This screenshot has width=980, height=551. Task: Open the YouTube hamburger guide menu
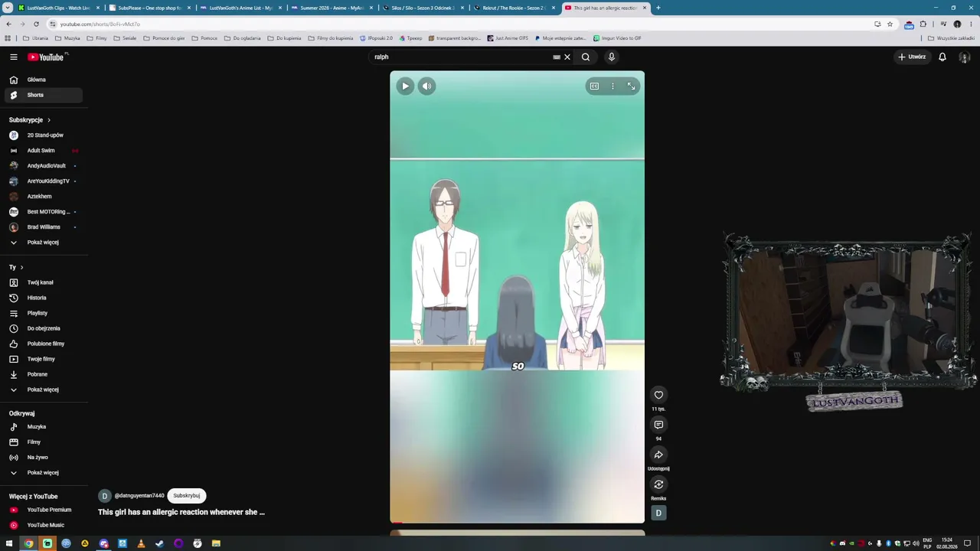(14, 57)
